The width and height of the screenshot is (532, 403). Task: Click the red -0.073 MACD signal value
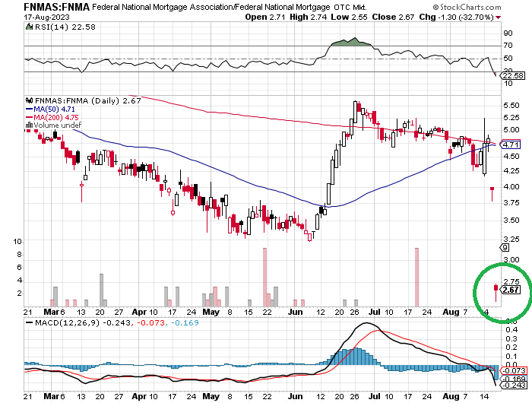pos(151,322)
